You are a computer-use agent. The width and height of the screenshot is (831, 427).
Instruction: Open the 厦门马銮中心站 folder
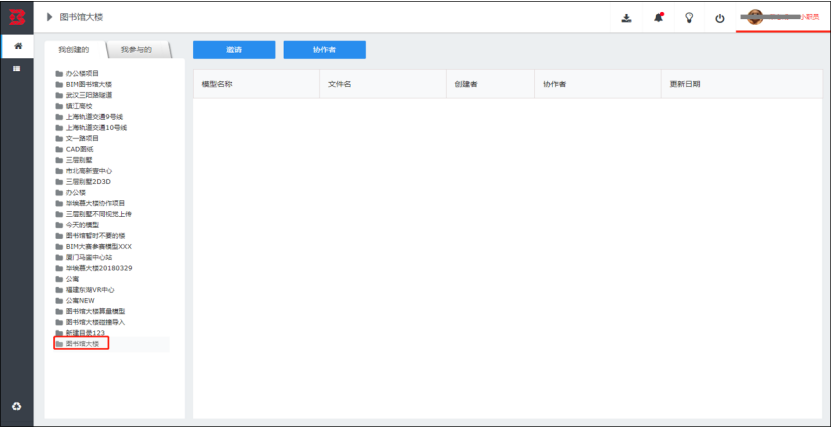[84, 257]
